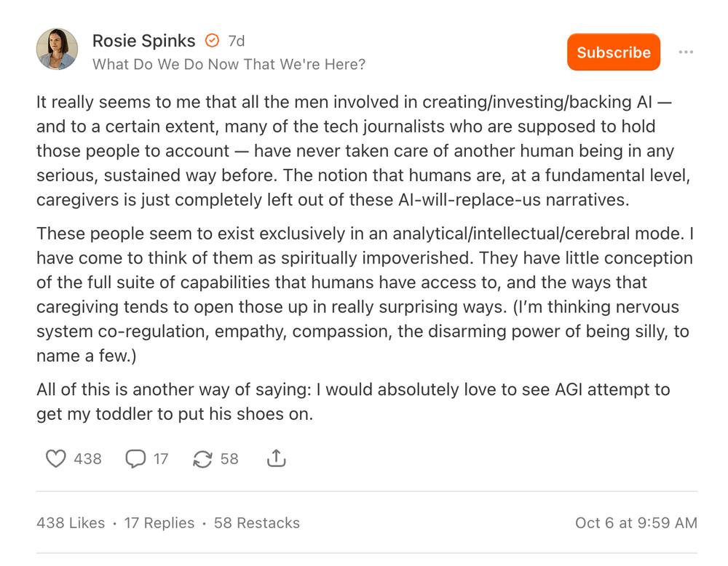Viewport: 728px width, 566px height.
Task: Click the 17 count beside the comment bubble
Action: (x=160, y=458)
